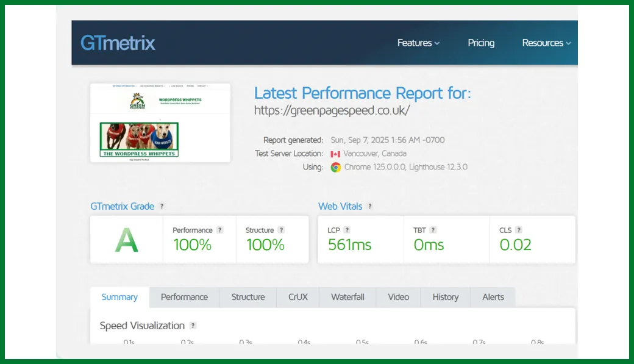Click the website screenshot thumbnail
The height and width of the screenshot is (364, 634).
click(x=160, y=123)
